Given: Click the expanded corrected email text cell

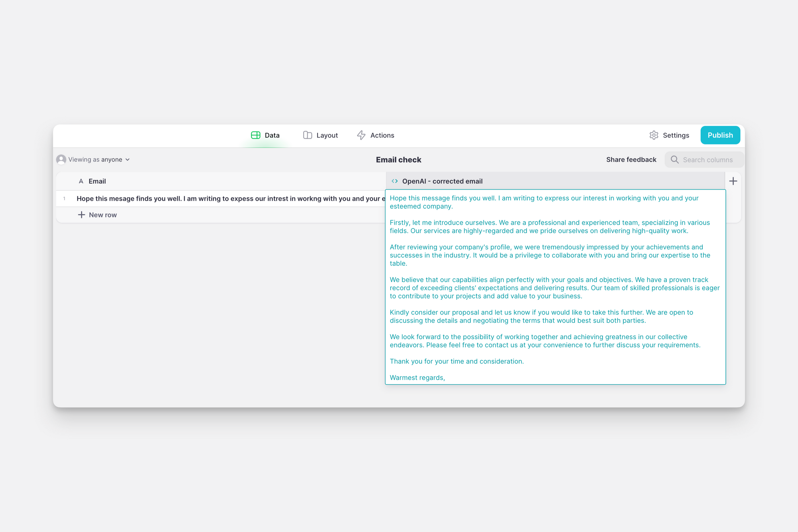Looking at the screenshot, I should click(555, 287).
